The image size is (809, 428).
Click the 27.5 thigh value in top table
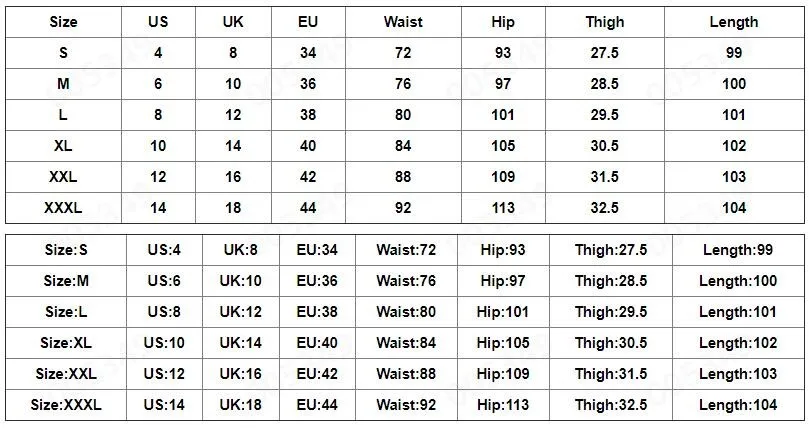click(604, 53)
